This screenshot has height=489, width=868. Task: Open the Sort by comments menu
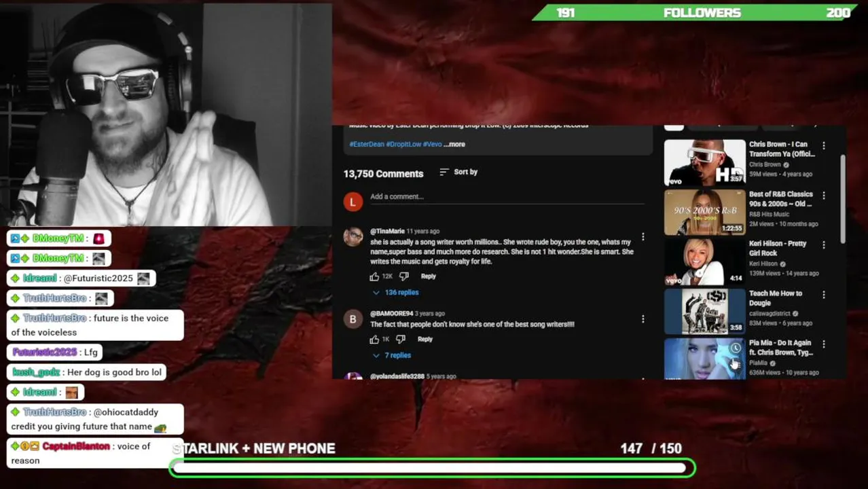(458, 172)
